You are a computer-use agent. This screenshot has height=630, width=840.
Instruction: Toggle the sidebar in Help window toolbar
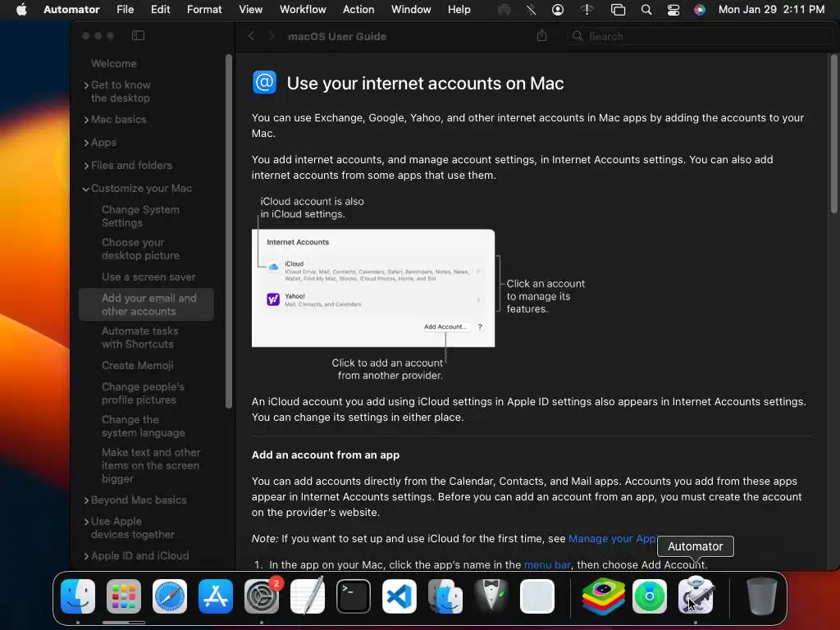[x=138, y=35]
